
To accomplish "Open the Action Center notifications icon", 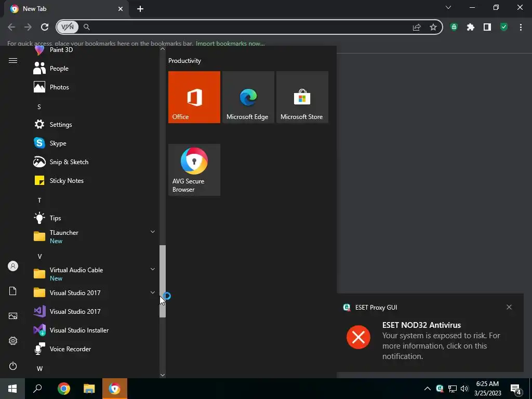I will [516, 389].
